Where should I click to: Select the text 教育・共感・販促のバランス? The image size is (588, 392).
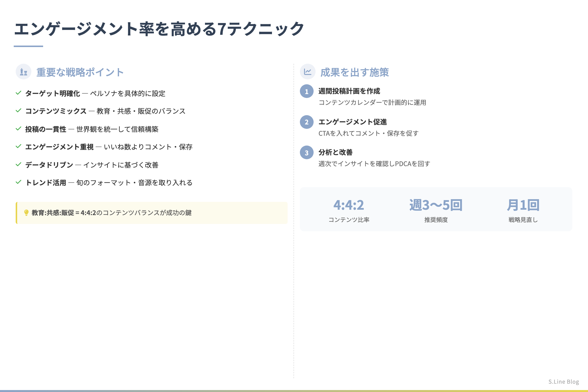(141, 111)
